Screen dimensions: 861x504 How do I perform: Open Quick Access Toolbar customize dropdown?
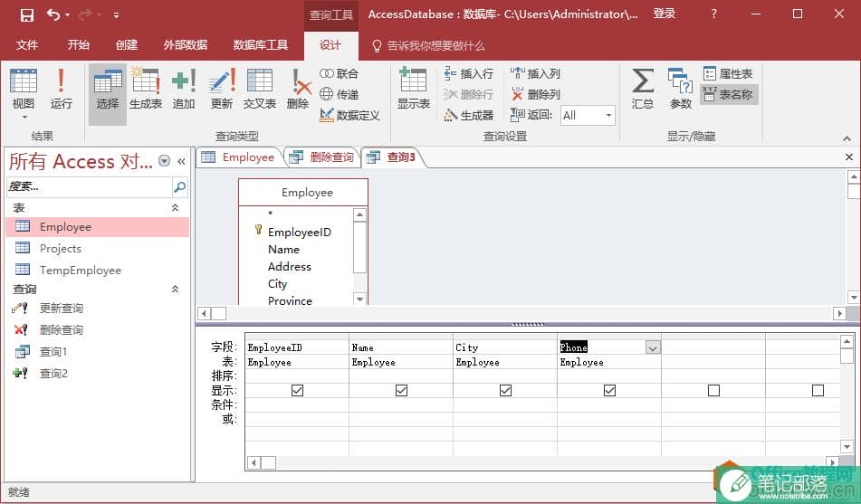pyautogui.click(x=117, y=15)
